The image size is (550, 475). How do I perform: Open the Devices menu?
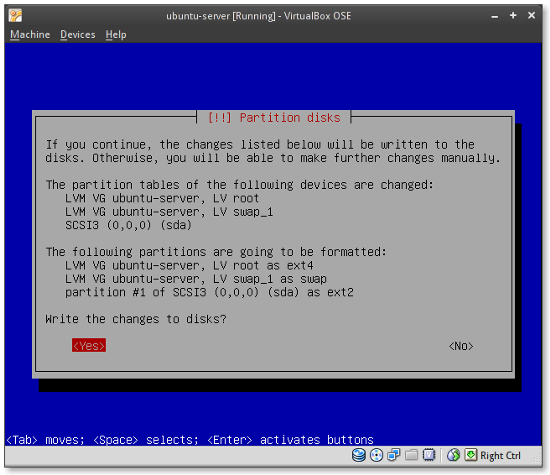[78, 35]
